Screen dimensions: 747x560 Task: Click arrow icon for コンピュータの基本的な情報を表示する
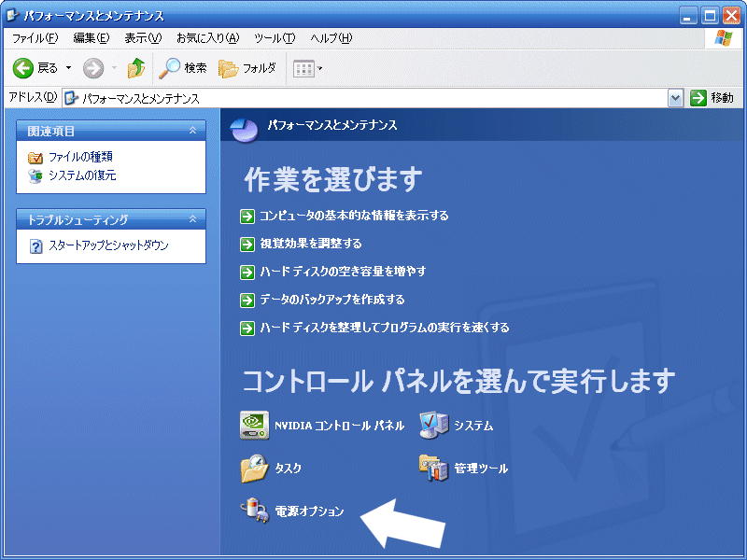pyautogui.click(x=247, y=217)
